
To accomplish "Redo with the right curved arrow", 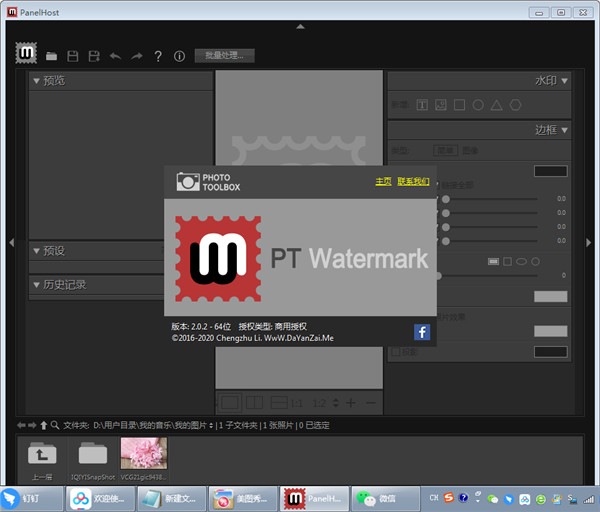I will [x=137, y=56].
